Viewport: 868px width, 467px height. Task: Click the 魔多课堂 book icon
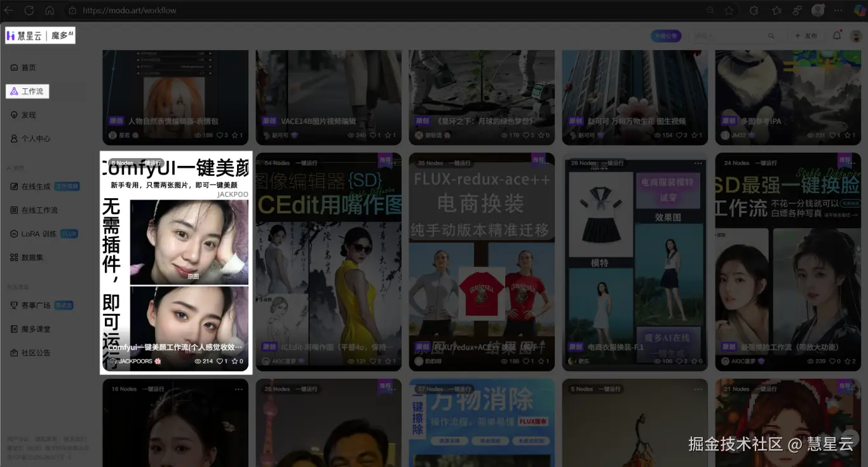tap(14, 329)
